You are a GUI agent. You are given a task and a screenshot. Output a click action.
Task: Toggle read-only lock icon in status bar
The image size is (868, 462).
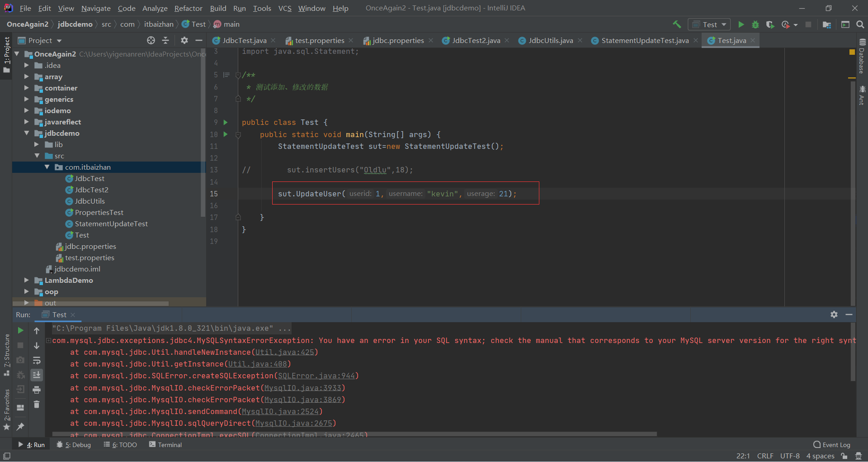[x=844, y=456]
